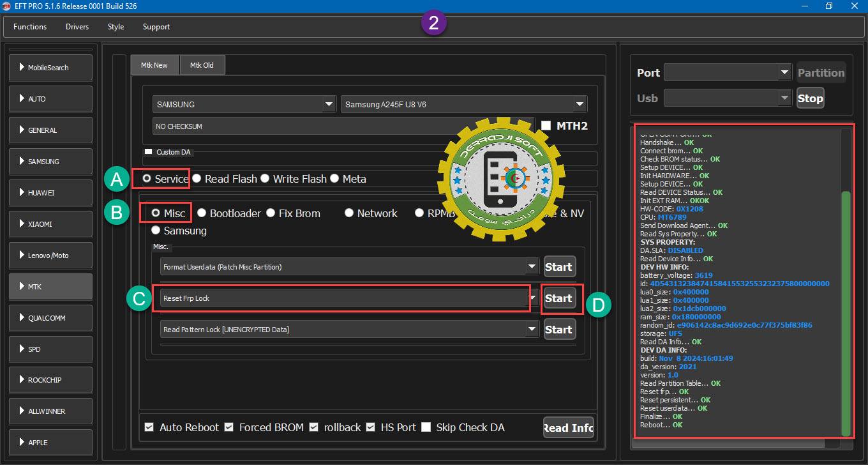
Task: Open the ALLWINNER sidebar section
Action: coord(50,411)
